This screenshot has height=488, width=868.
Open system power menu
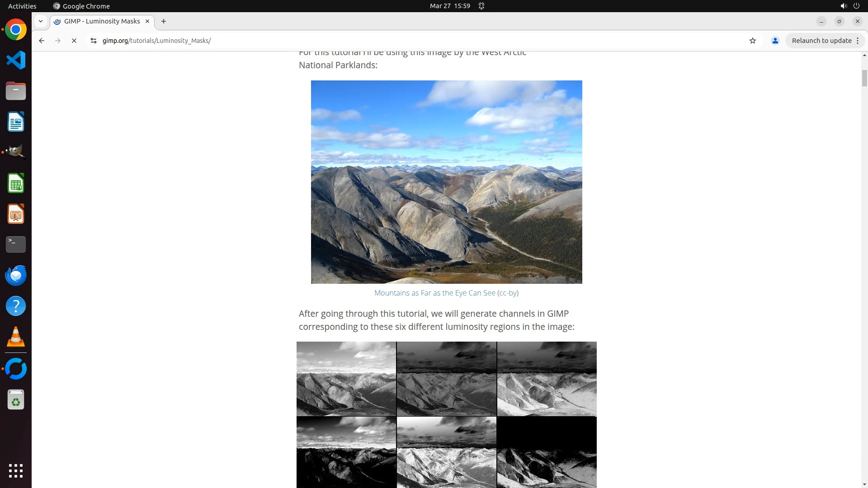(x=856, y=6)
